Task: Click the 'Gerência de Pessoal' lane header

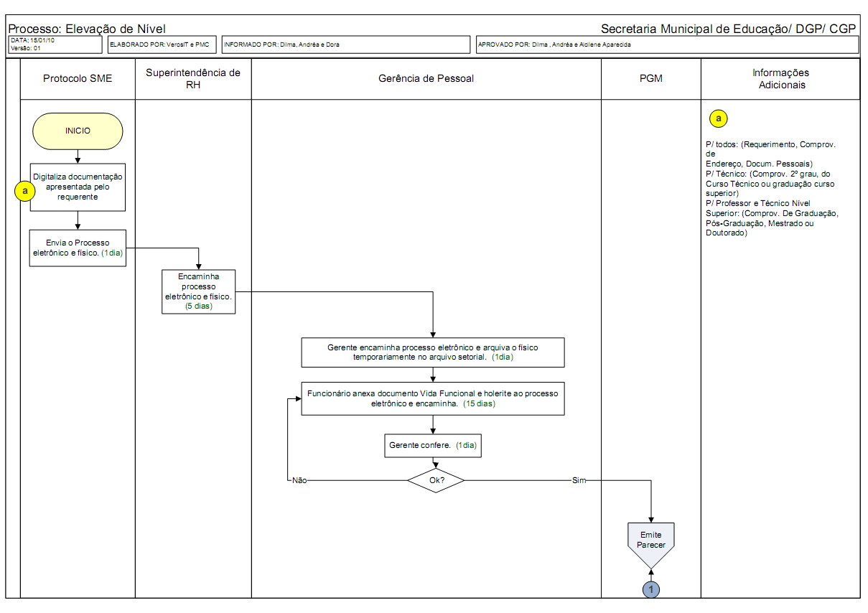Action: (426, 78)
